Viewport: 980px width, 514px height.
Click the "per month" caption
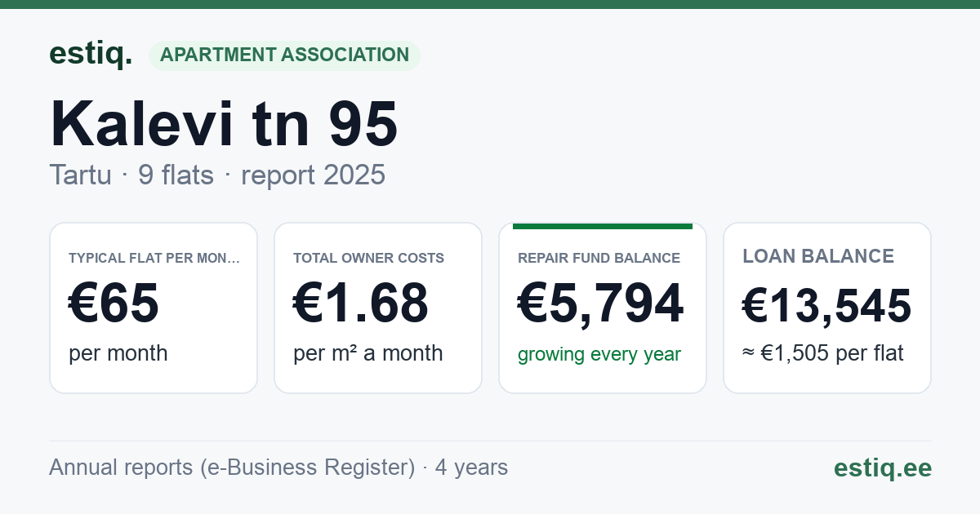point(118,353)
